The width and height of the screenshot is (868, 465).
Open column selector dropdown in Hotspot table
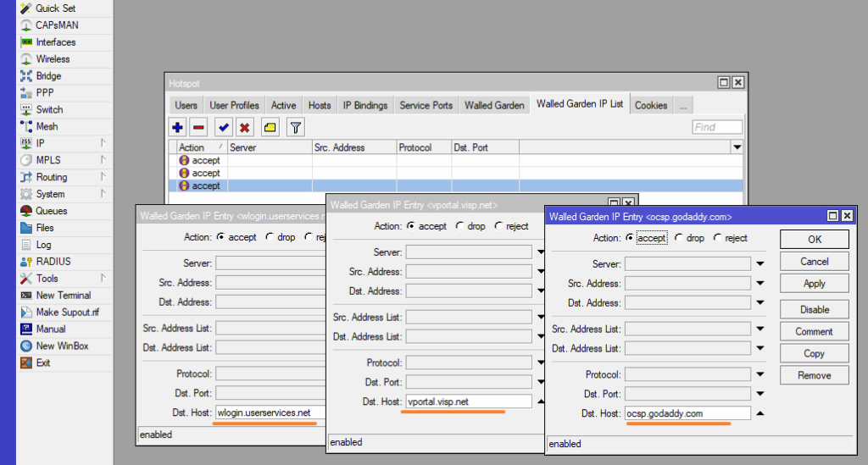click(737, 147)
